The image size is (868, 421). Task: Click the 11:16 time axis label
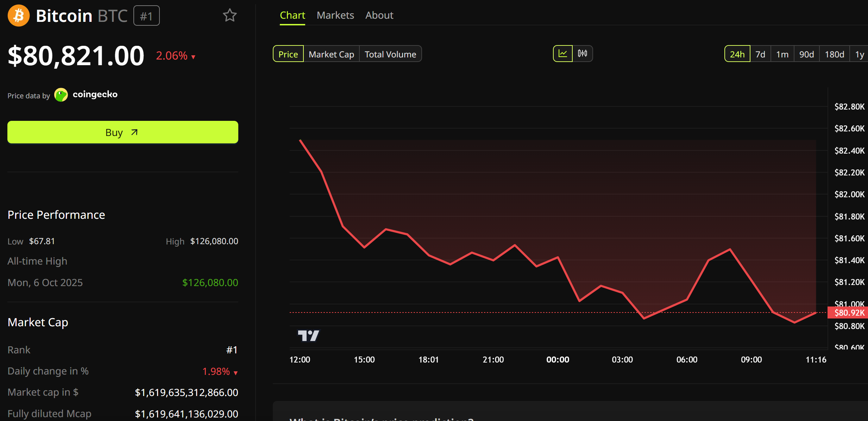816,360
